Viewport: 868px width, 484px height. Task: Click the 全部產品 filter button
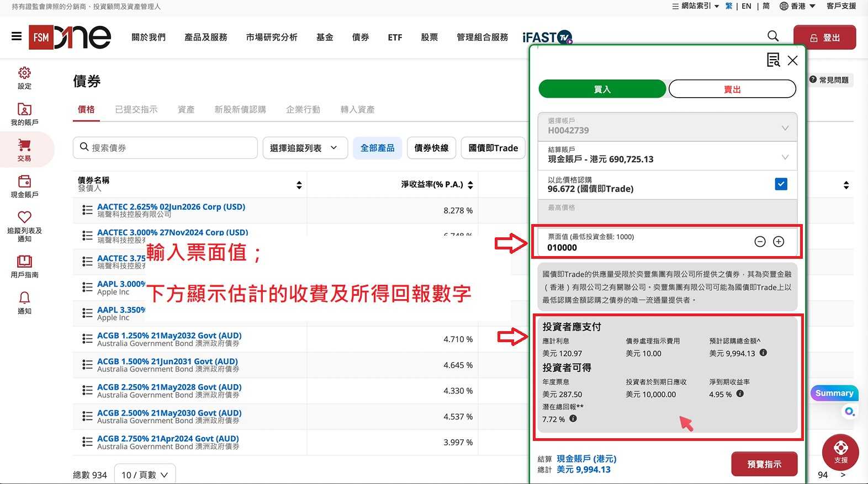tap(378, 148)
